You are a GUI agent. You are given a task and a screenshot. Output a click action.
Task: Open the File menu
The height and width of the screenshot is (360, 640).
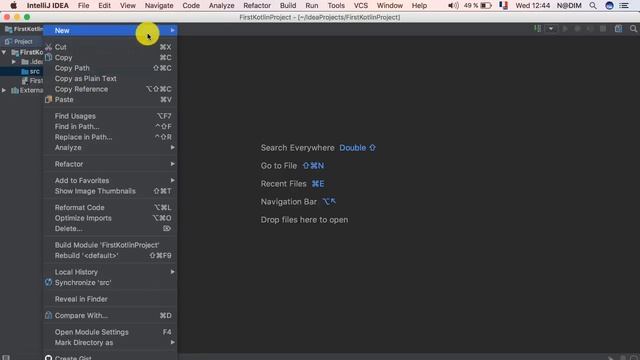(83, 5)
